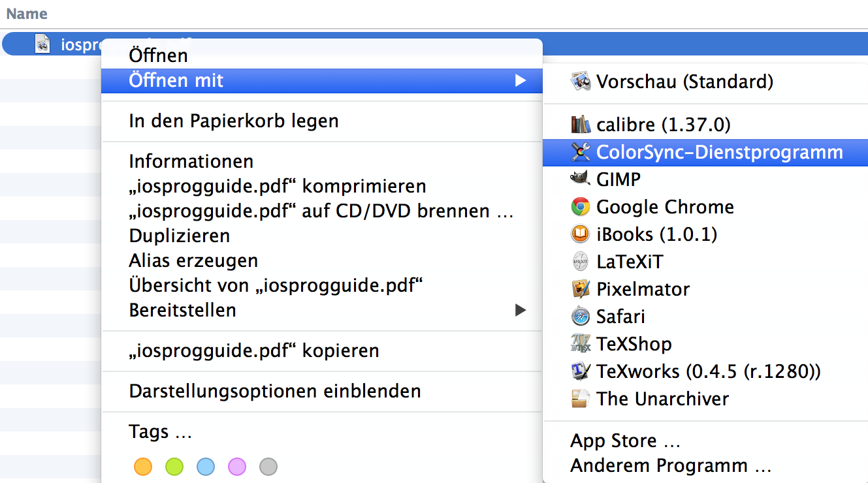Click the Vorschau app icon
The image size is (868, 483).
(x=581, y=82)
